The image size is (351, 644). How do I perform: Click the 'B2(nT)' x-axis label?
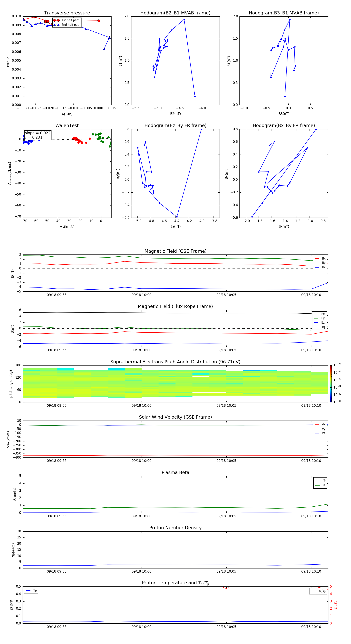point(175,114)
